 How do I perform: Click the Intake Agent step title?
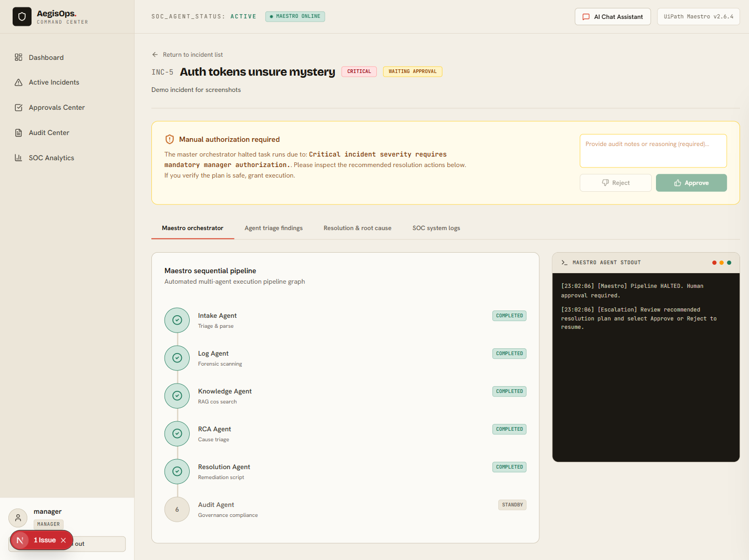click(217, 316)
